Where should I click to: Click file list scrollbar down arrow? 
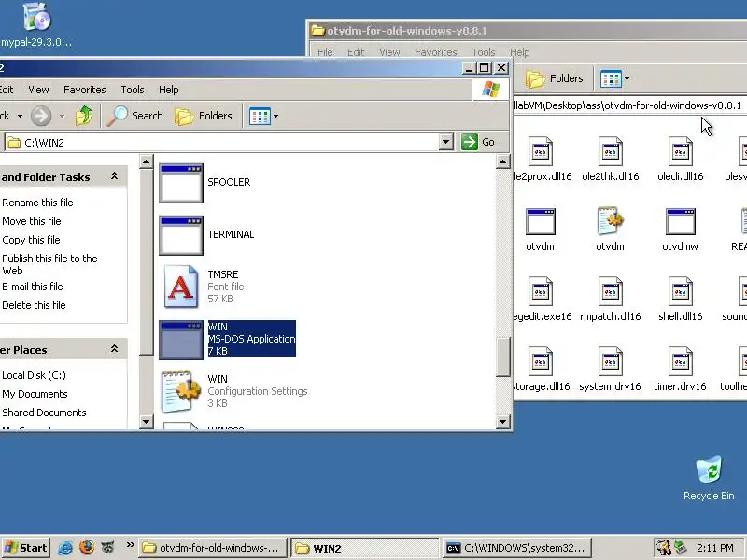tap(503, 422)
